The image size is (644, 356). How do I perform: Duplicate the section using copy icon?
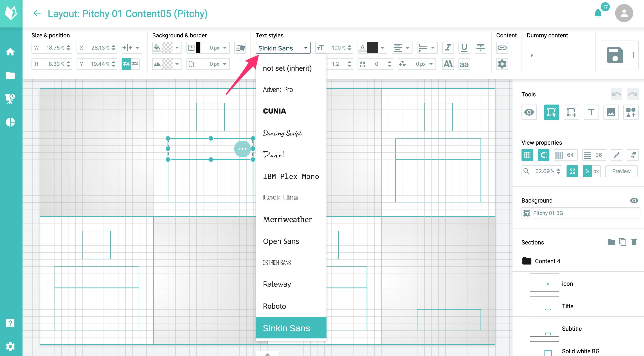(623, 242)
